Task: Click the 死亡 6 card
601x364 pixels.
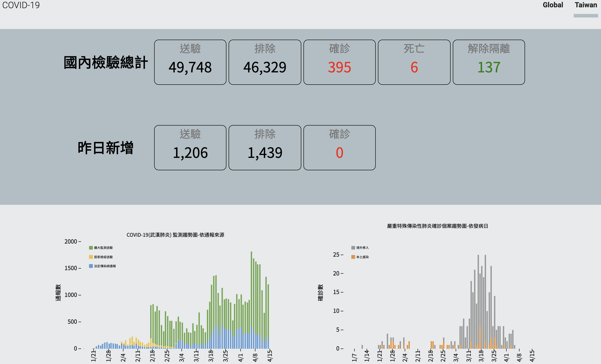Action: pyautogui.click(x=414, y=62)
